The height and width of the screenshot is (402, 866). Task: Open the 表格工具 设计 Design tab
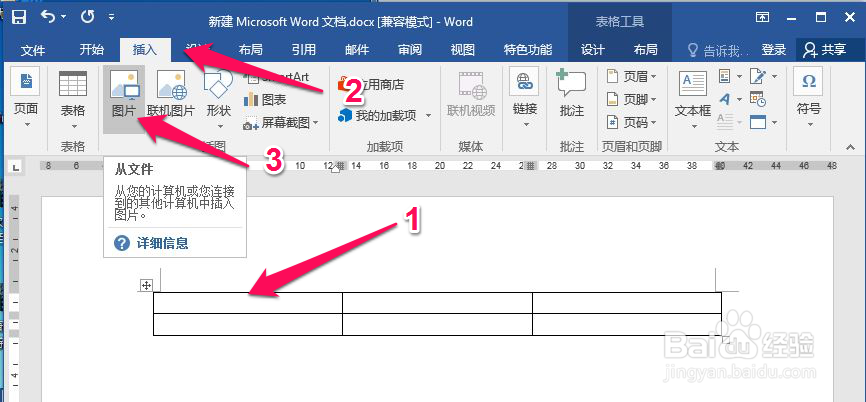point(593,50)
